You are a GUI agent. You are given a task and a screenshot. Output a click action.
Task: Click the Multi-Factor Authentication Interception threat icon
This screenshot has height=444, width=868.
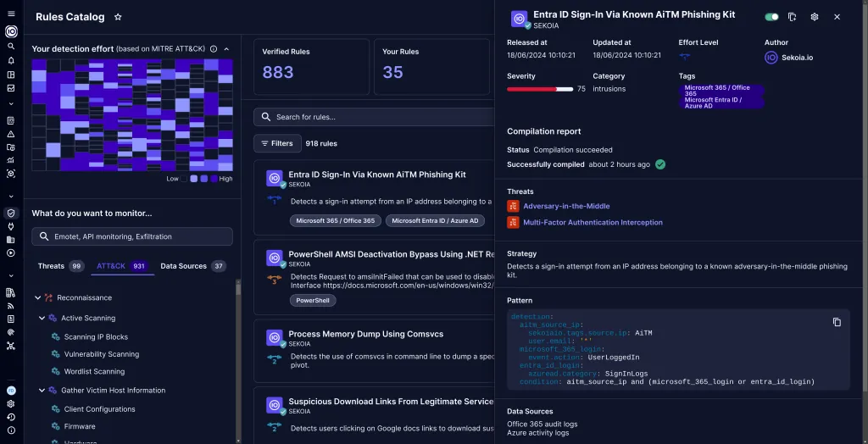[513, 222]
